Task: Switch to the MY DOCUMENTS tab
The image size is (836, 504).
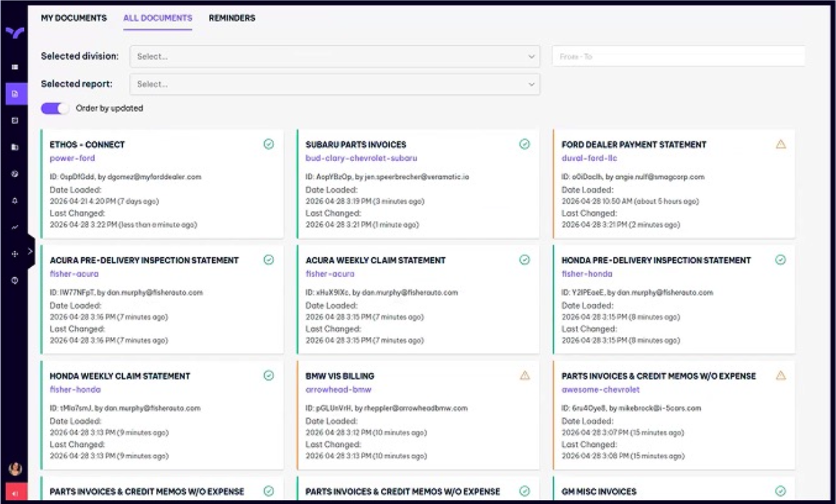Action: point(74,18)
